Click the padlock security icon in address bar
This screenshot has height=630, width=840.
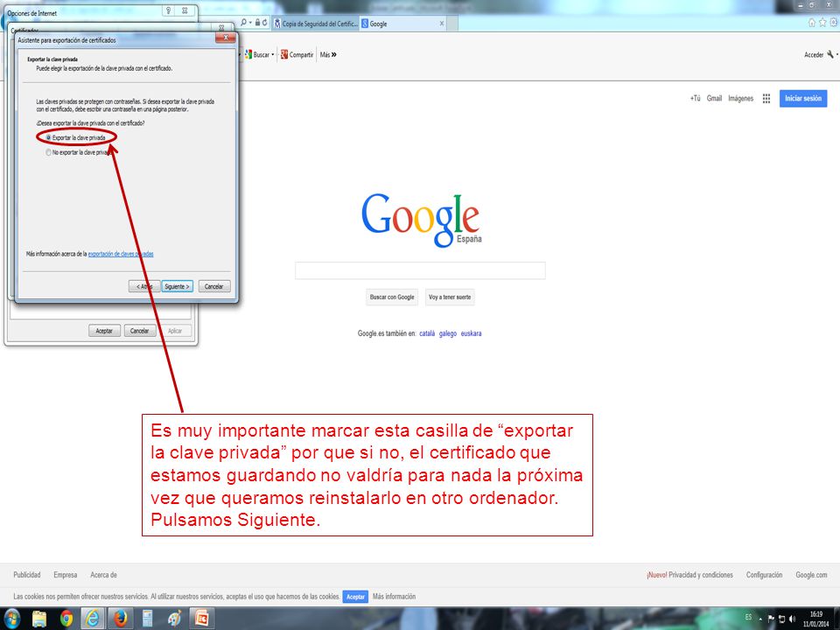pos(257,23)
